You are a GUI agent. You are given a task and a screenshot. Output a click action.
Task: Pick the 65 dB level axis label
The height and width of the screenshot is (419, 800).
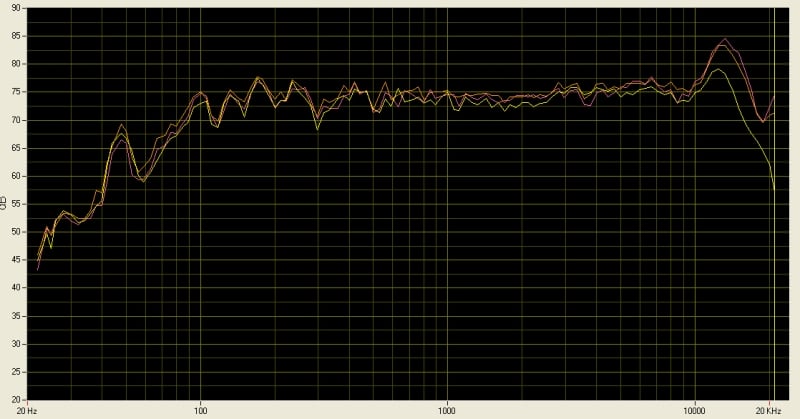[18, 148]
